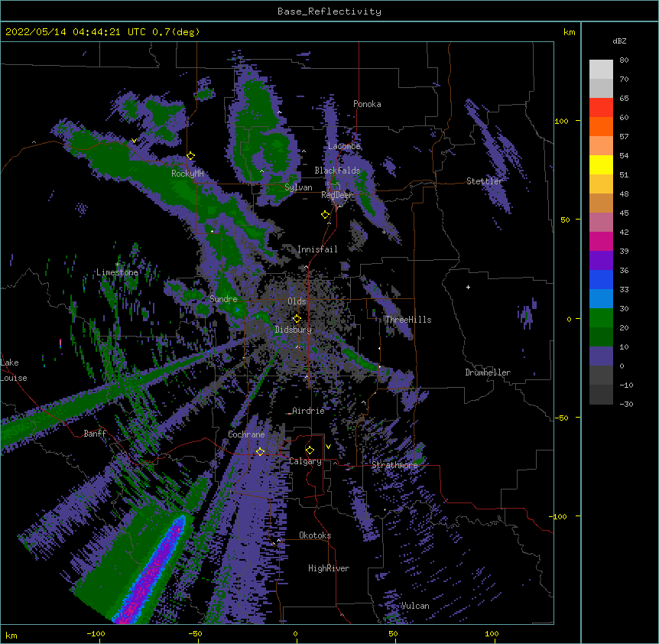Screen dimensions: 659x644
Task: Pick the 20 dBZ dark green swatch
Action: point(601,337)
